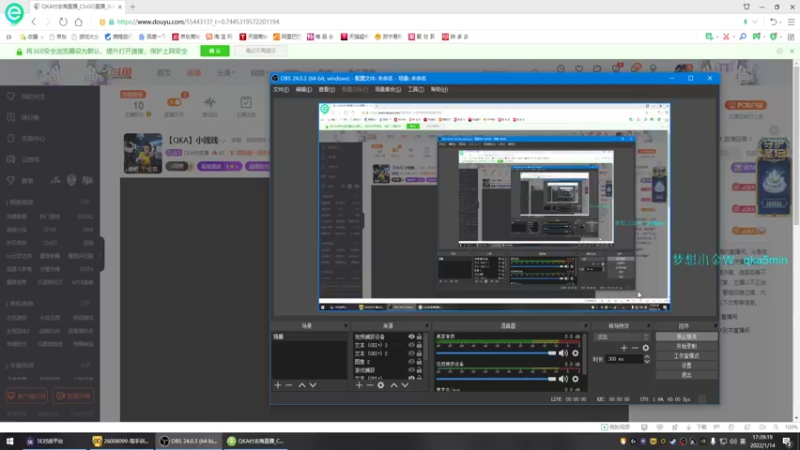The height and width of the screenshot is (450, 800).
Task: Add a new scene with the plus icon in the OBS Scenes panel
Action: coord(278,385)
